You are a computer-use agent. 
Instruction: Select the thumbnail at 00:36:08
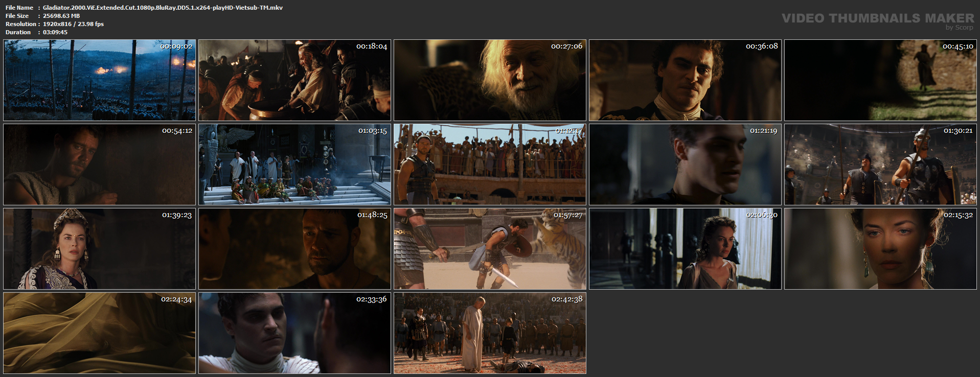click(x=685, y=80)
